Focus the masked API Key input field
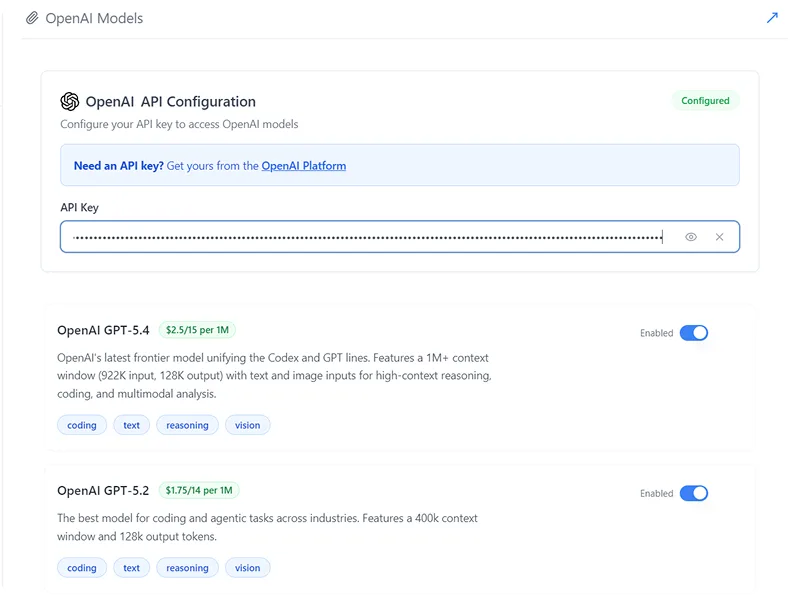The image size is (800, 600). [400, 237]
